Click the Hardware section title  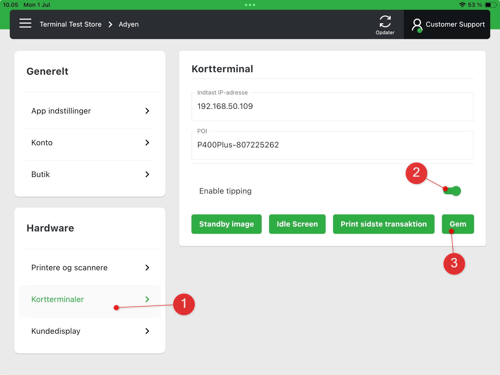(x=50, y=228)
